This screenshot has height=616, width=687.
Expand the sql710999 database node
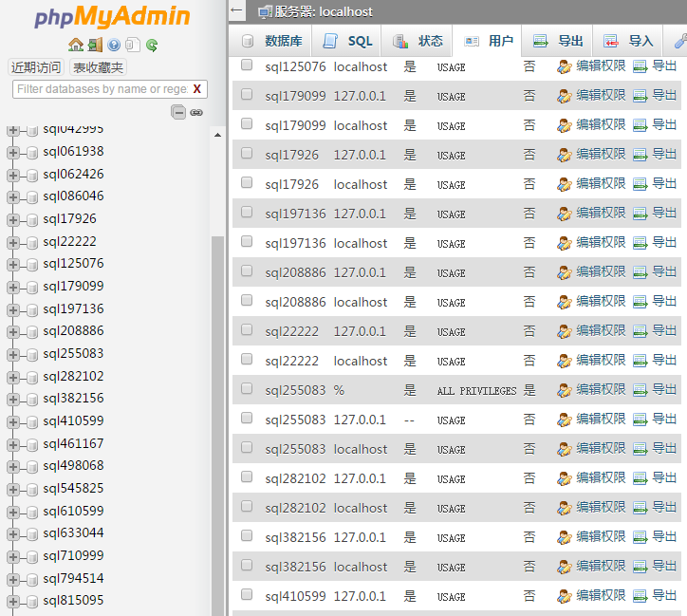coord(12,557)
